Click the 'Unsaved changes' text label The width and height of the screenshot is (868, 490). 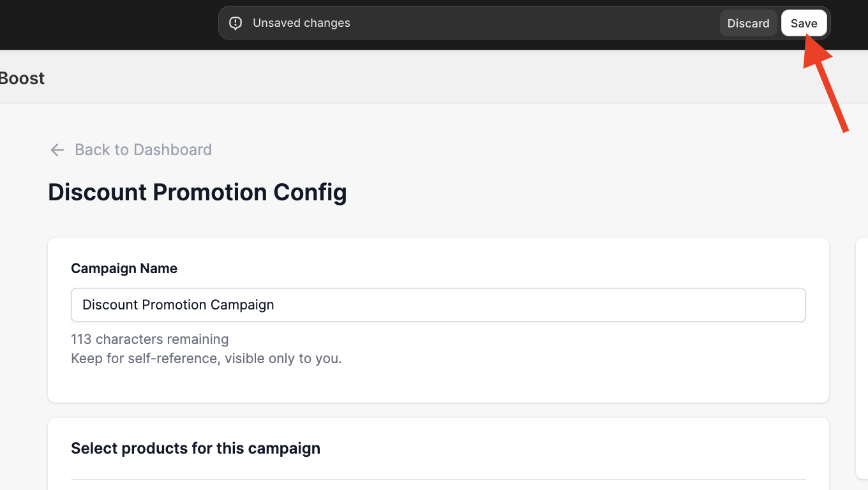[301, 23]
